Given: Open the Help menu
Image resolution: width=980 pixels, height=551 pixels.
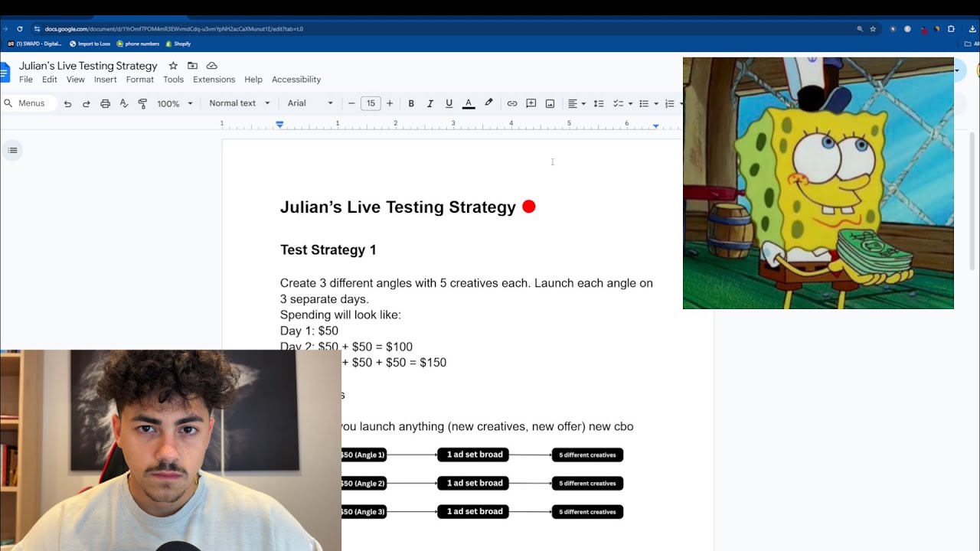Looking at the screenshot, I should [x=253, y=80].
